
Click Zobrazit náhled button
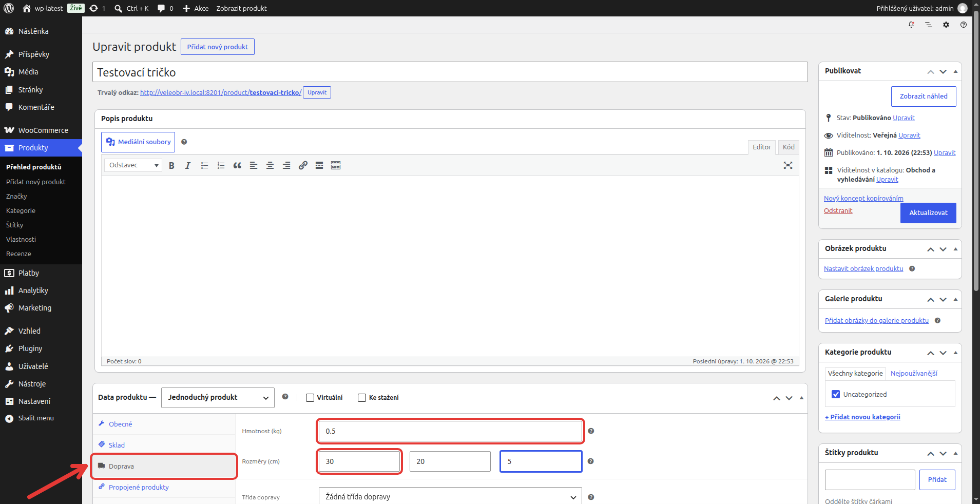point(924,96)
